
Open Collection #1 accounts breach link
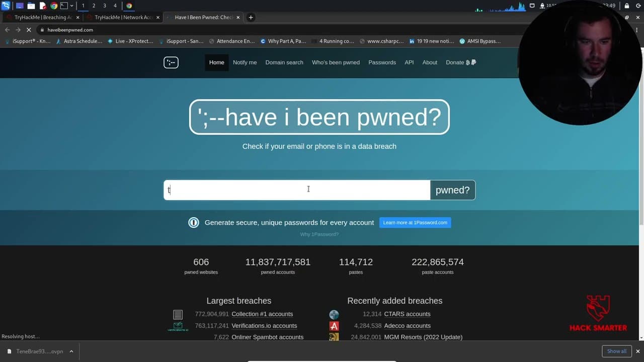[262, 314]
